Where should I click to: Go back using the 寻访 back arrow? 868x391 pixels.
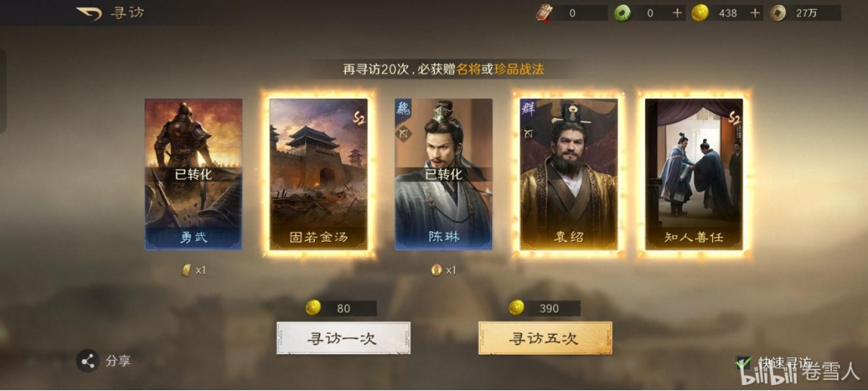[89, 13]
